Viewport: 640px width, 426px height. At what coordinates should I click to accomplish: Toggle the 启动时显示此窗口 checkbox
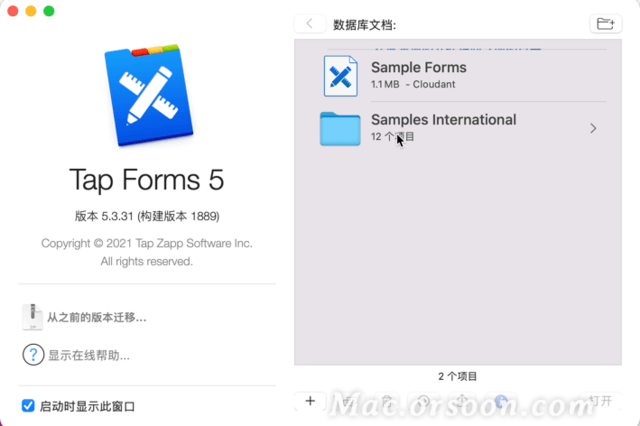(x=28, y=406)
